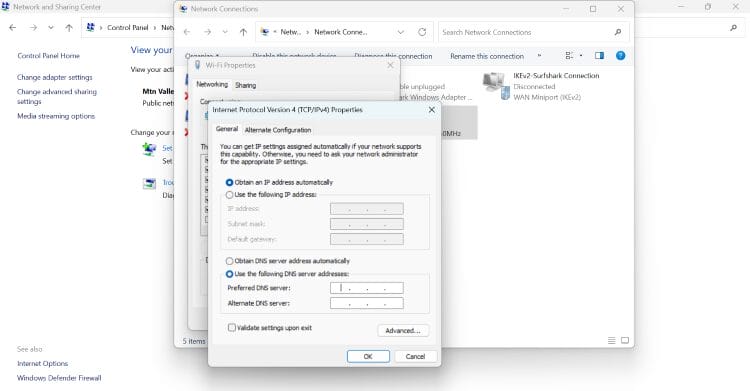The height and width of the screenshot is (391, 750).
Task: Change your view icon in Network Connections
Action: pos(569,56)
